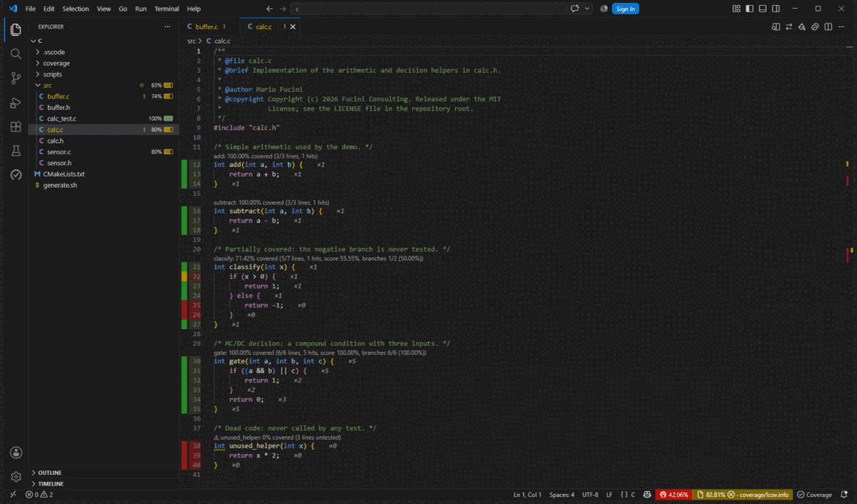Click the Split Editor Right icon
Screen dimensions: 857x504
click(x=828, y=26)
